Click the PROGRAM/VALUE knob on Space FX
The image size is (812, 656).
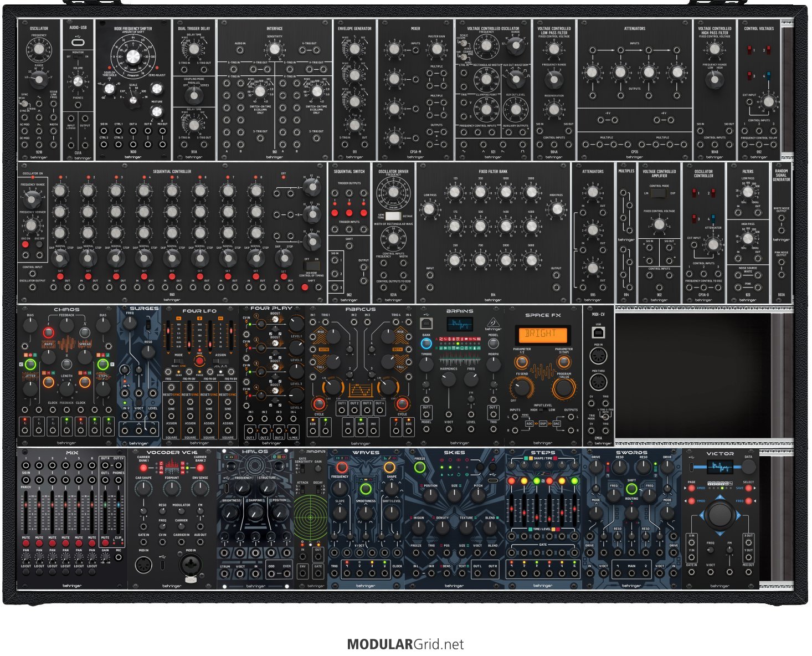point(563,388)
